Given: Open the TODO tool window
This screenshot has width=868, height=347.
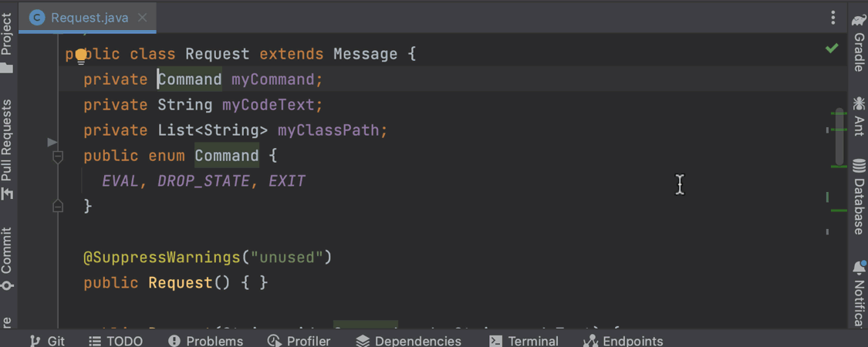Looking at the screenshot, I should 115,340.
